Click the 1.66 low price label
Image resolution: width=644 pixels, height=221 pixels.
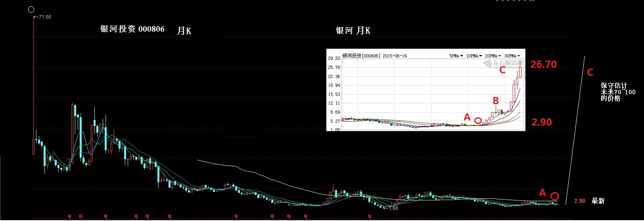point(393,208)
